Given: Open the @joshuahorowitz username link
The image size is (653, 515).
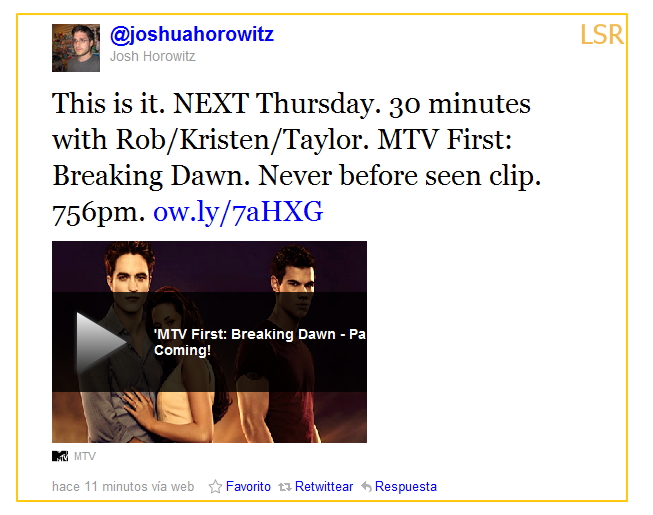Looking at the screenshot, I should click(x=192, y=34).
